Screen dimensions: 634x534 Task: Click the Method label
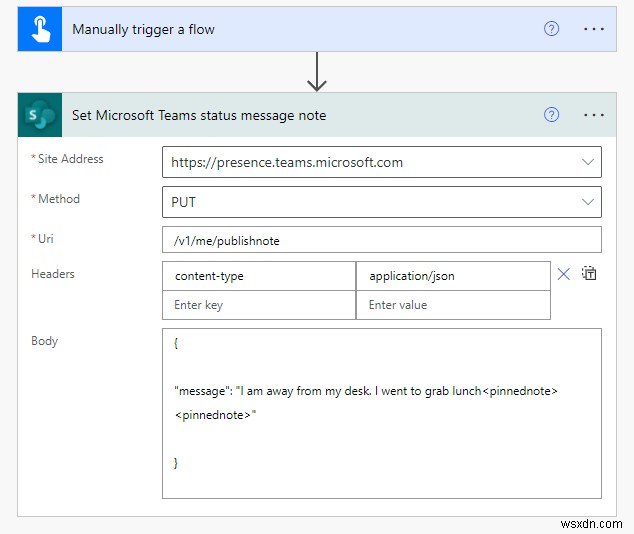click(x=59, y=199)
